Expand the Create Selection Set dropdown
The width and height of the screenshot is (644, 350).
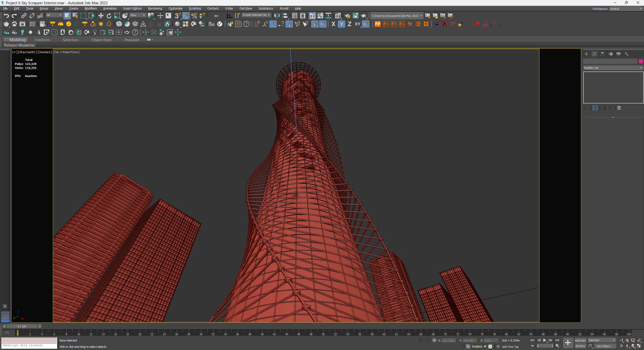click(256, 15)
